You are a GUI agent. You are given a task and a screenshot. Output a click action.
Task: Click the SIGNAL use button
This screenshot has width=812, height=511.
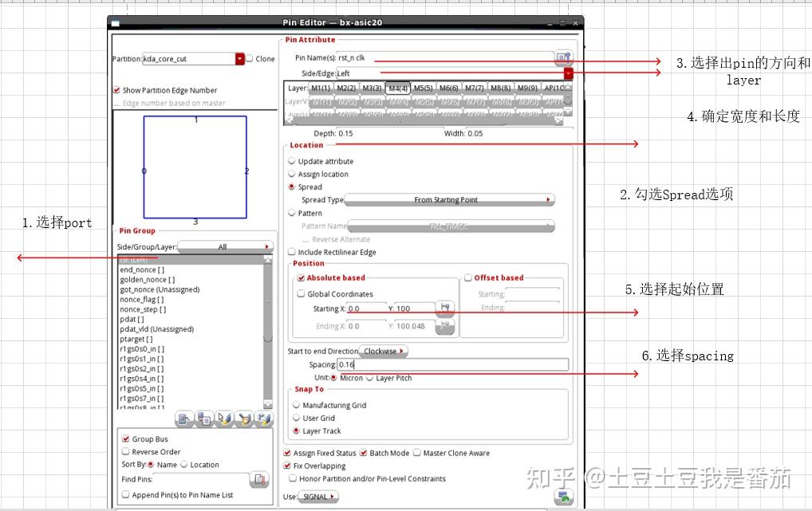click(318, 497)
